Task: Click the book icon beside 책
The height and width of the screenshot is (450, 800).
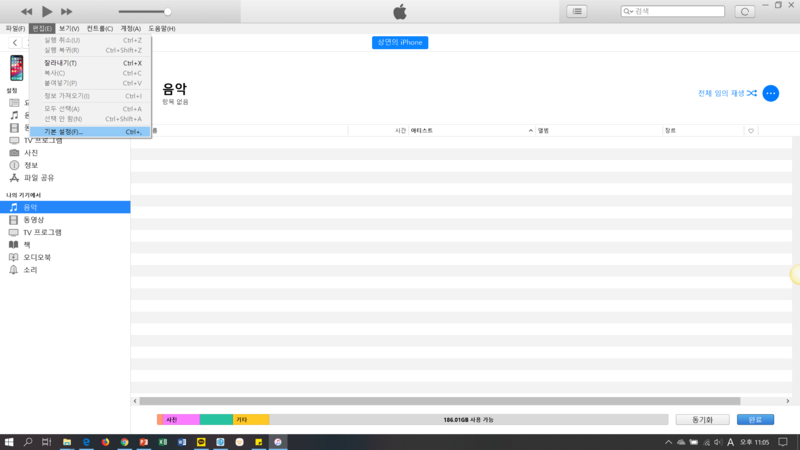Action: click(x=13, y=245)
